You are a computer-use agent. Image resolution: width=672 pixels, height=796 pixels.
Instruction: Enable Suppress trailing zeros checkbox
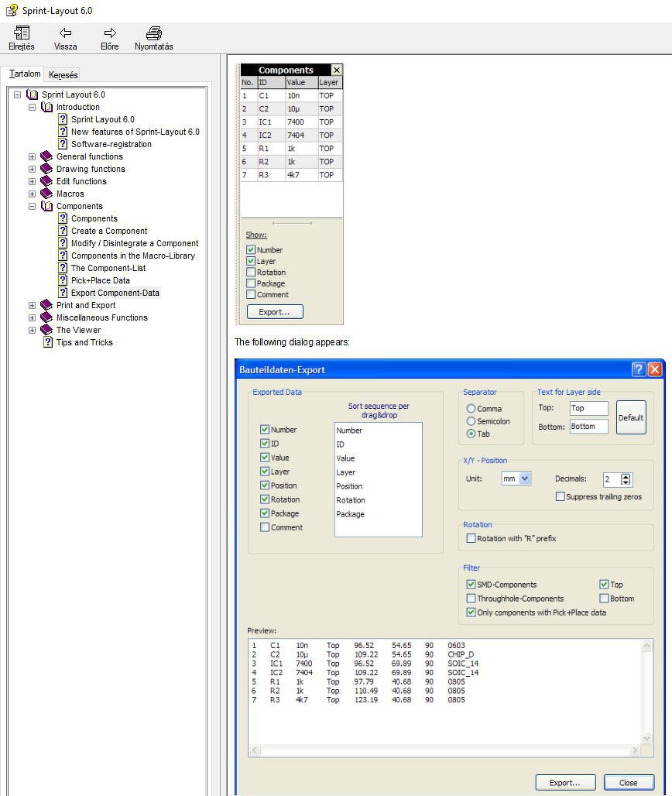pyautogui.click(x=561, y=496)
